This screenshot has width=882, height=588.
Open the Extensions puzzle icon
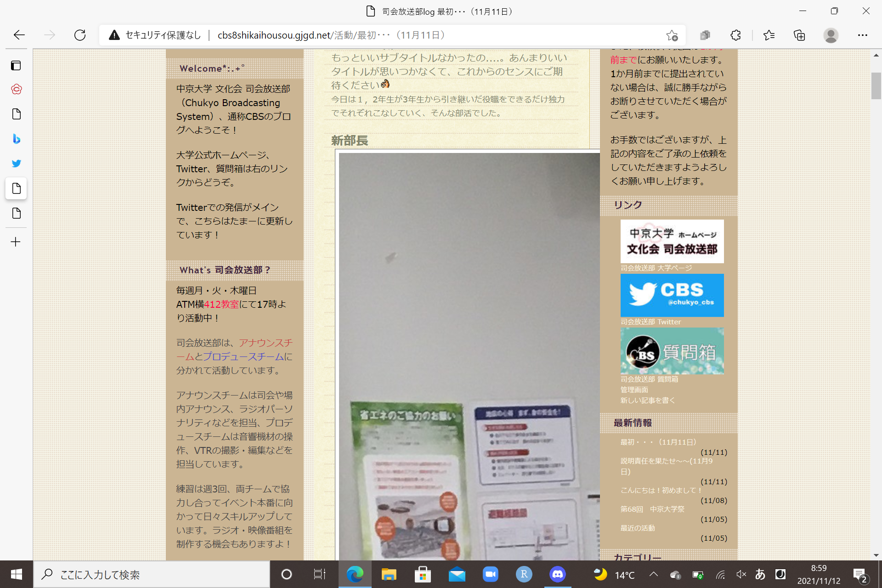735,35
